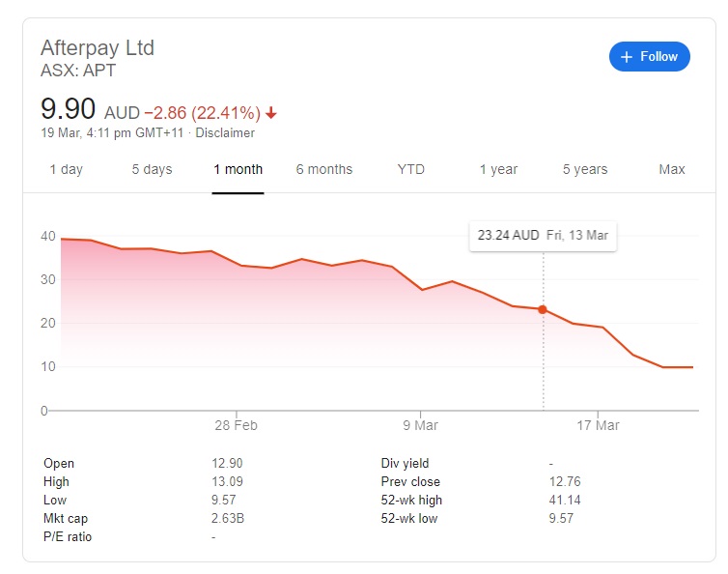728x574 pixels.
Task: Click the plus icon in Follow button
Action: (x=628, y=57)
